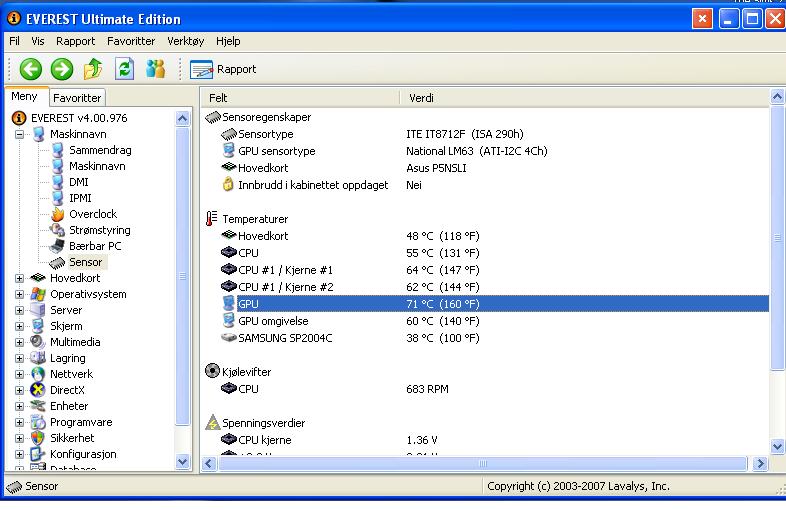Click the Bærbar PC laptop icon
The width and height of the screenshot is (786, 510).
[57, 246]
